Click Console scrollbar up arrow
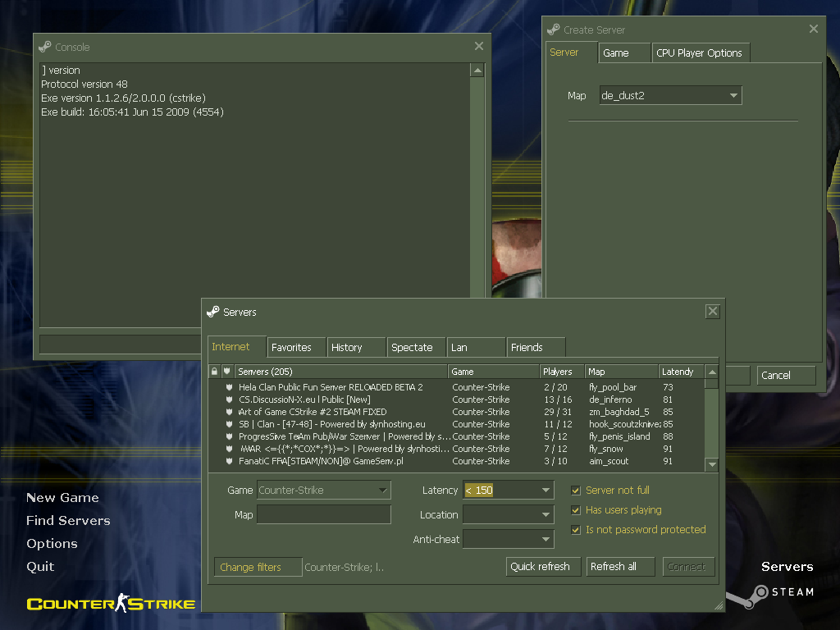840x630 pixels. 477,71
